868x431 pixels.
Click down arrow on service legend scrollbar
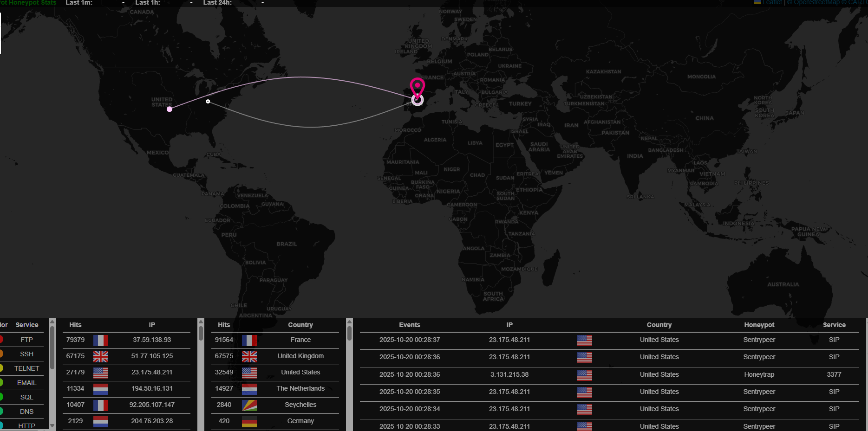point(52,425)
